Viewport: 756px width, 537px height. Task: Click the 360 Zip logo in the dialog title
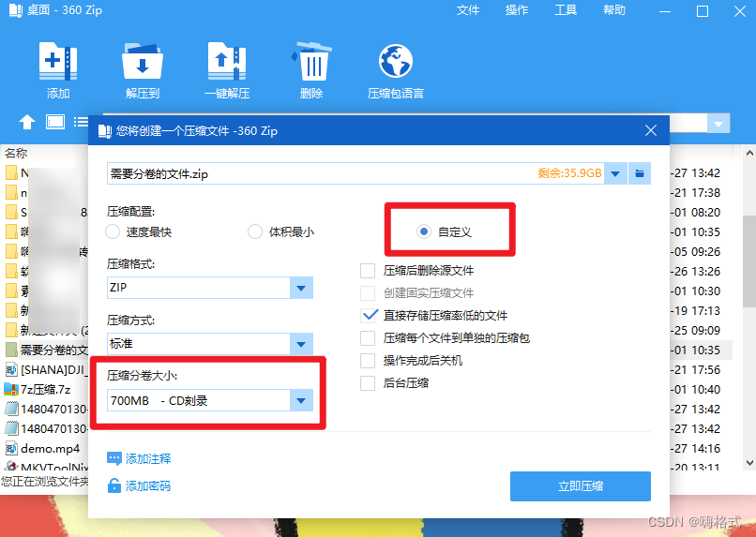click(x=105, y=131)
